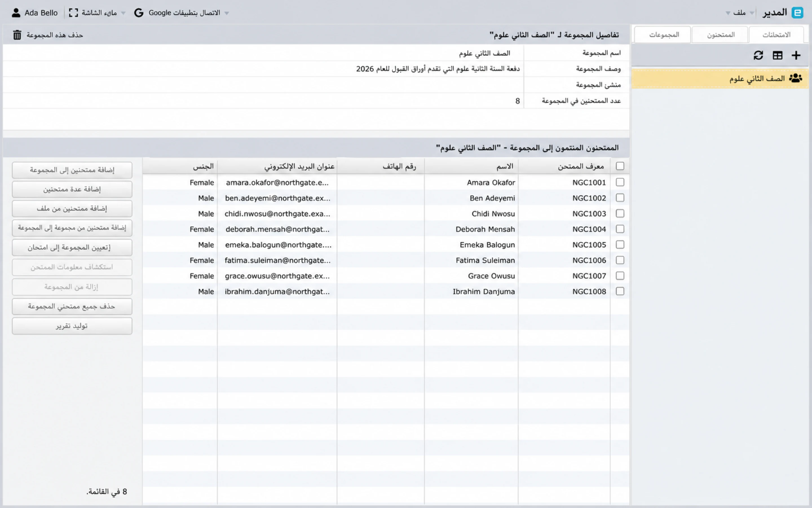Image resolution: width=812 pixels, height=508 pixels.
Task: Select the checkbox for NGC1003 Chidi Nwosu
Action: 620,213
